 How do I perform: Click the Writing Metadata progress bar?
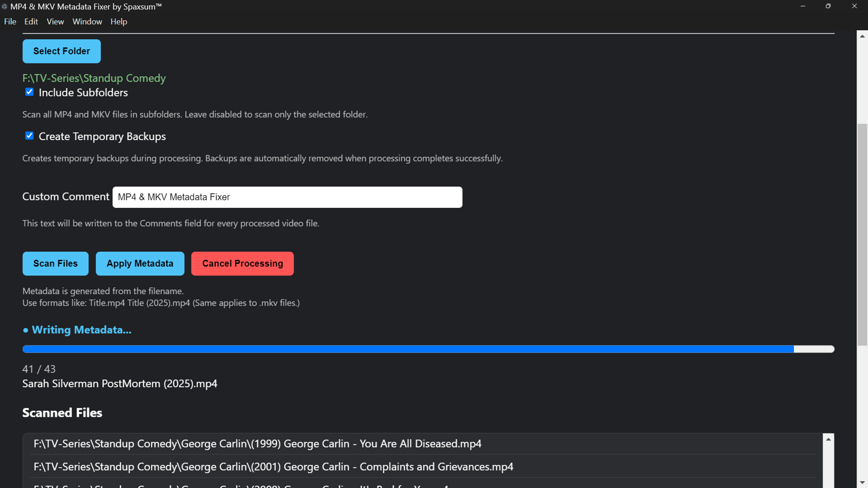tap(428, 349)
